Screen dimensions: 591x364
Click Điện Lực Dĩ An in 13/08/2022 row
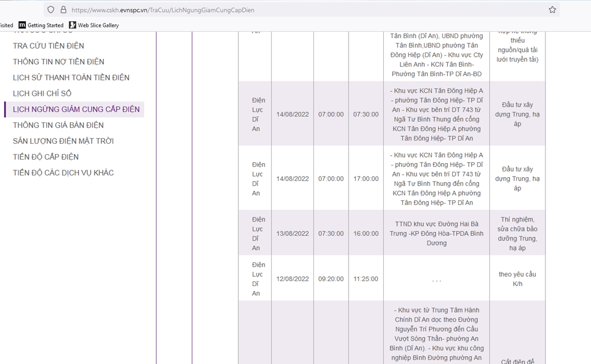(x=255, y=233)
